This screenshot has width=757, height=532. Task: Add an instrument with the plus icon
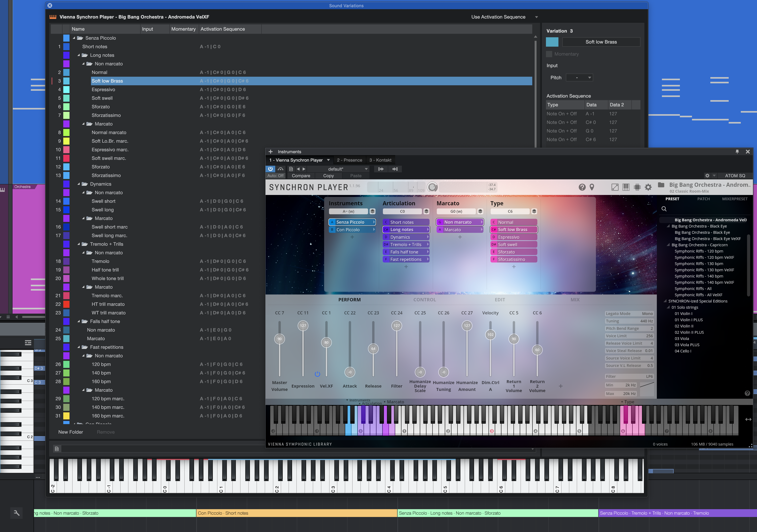270,152
